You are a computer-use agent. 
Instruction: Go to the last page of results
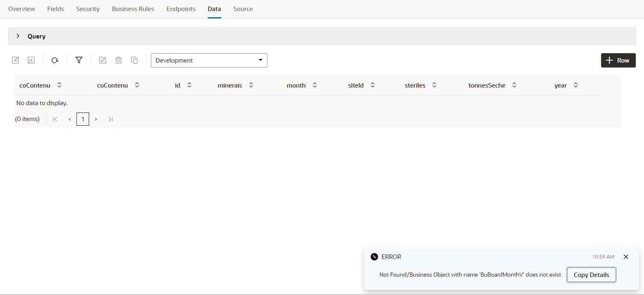point(110,119)
